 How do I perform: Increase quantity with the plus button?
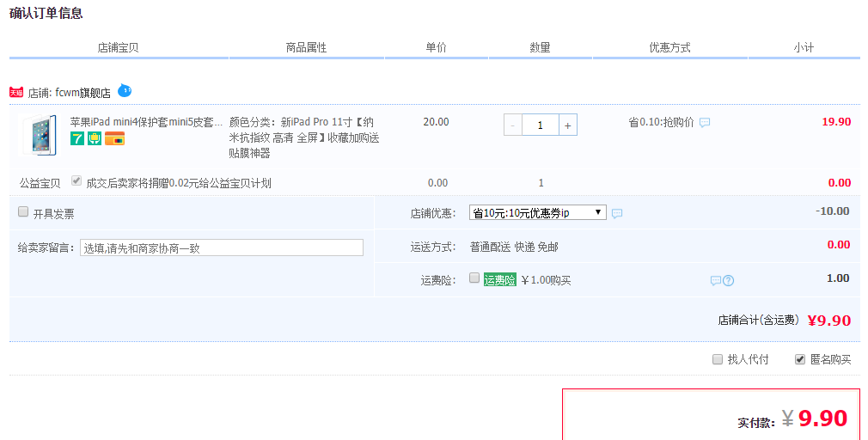click(567, 125)
